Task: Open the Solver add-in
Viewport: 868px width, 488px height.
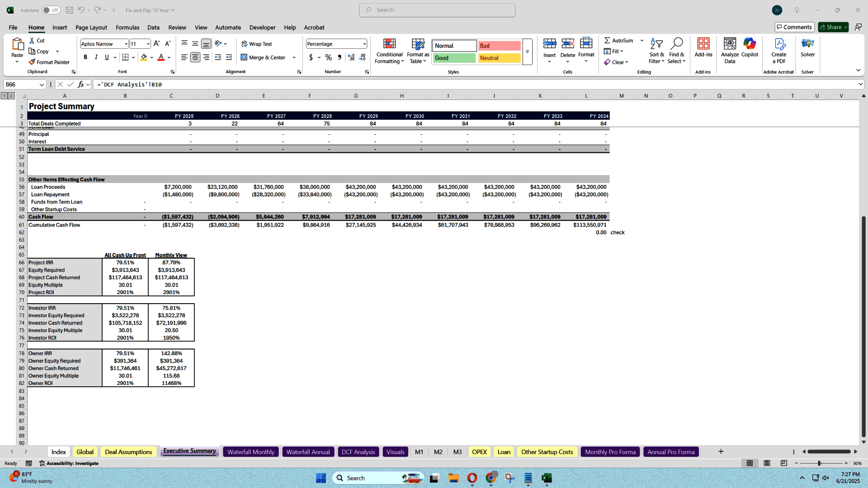Action: (x=807, y=48)
